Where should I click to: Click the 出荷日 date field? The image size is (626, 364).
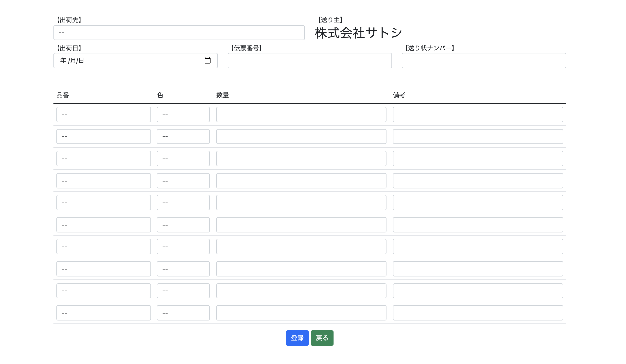coord(135,61)
